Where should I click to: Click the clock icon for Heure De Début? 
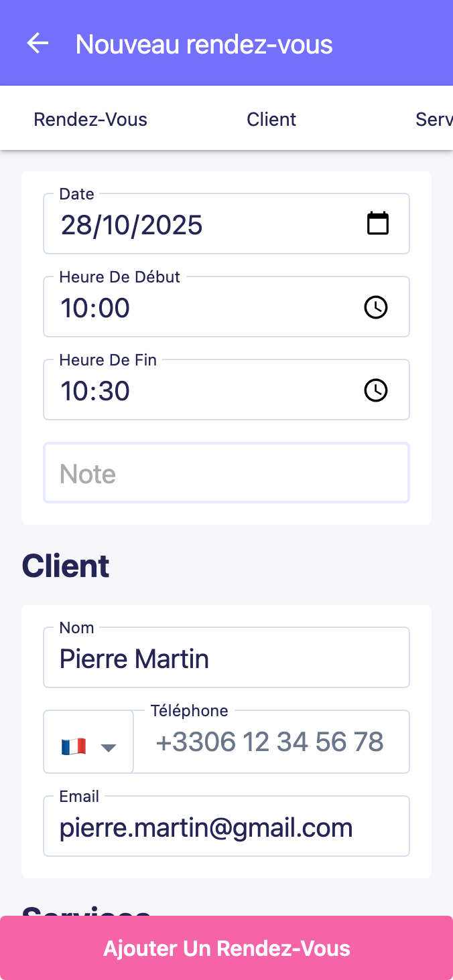click(376, 307)
